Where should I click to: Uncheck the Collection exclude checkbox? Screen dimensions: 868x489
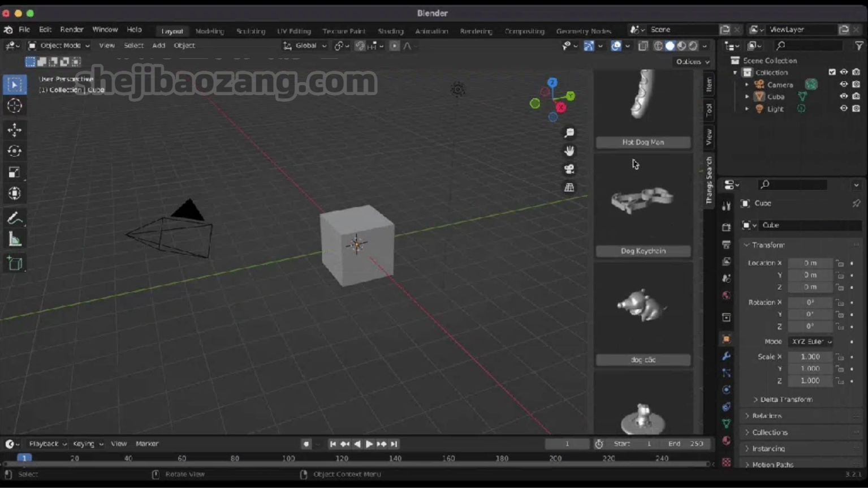click(x=832, y=72)
